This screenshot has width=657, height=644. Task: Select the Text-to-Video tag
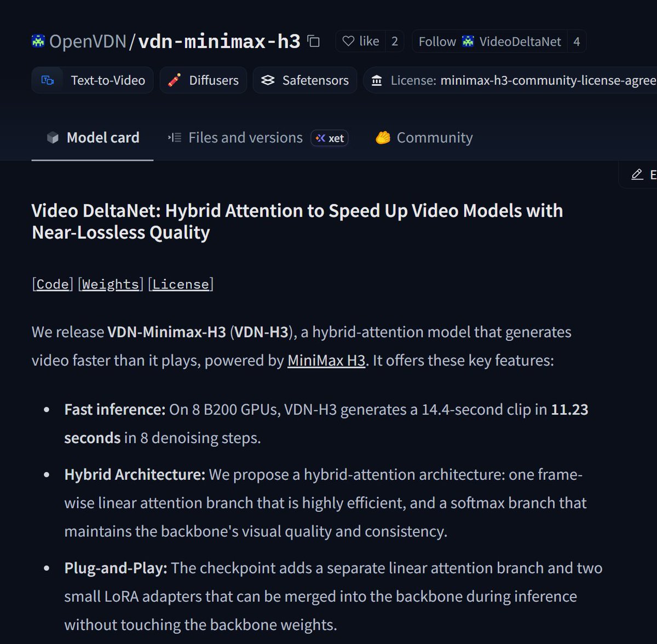[x=93, y=80]
